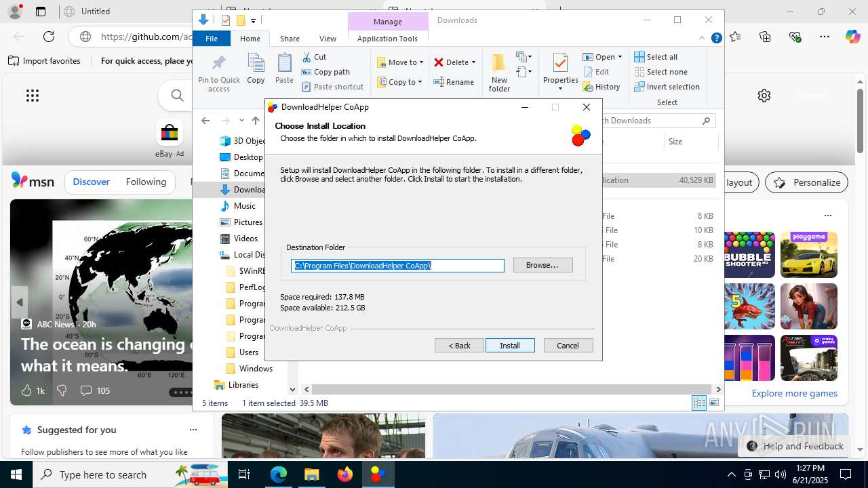Click Select none in the ribbon

(660, 72)
